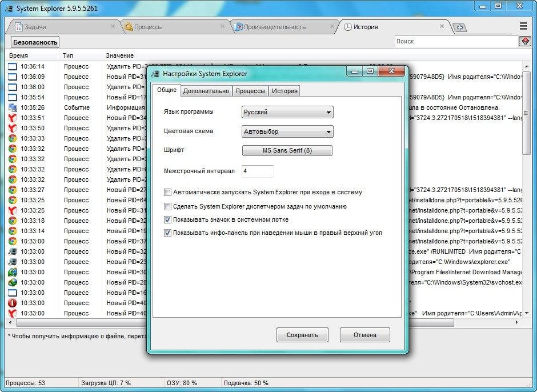Click the computer icon in event row 10:35:26
This screenshot has width=537, height=392.
pos(13,107)
